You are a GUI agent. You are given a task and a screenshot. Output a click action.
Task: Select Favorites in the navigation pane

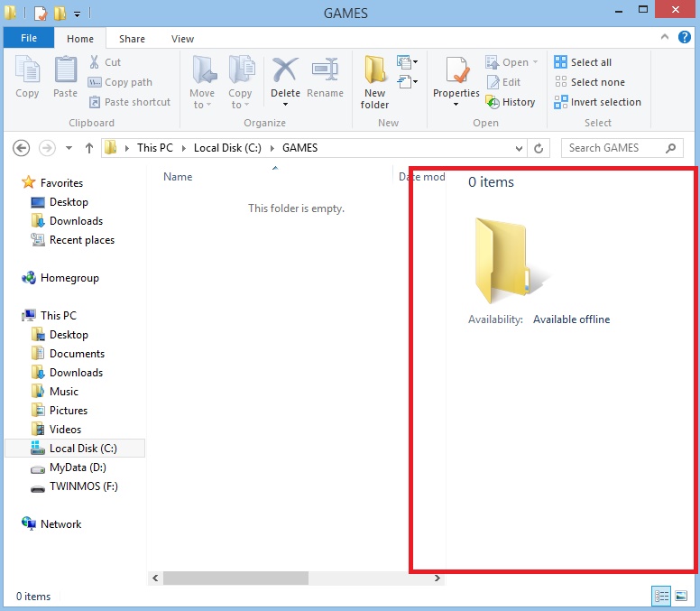click(x=61, y=183)
